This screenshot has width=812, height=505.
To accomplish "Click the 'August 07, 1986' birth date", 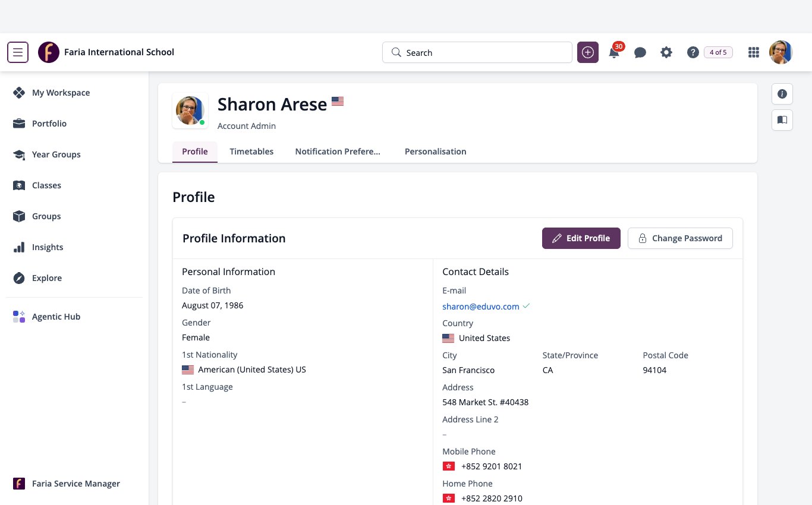I will pos(212,305).
